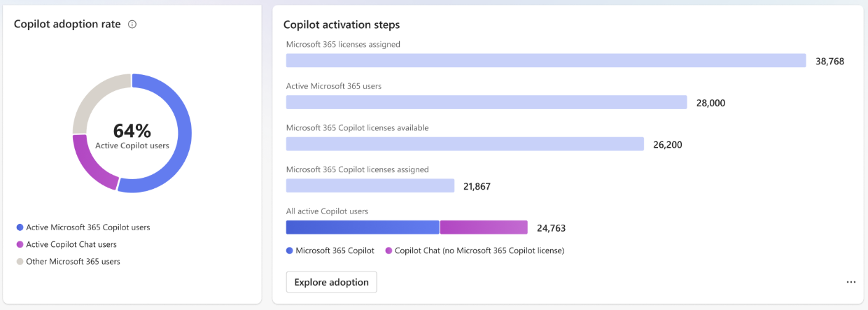868x310 pixels.
Task: Click the purple segment of All active Copilot users bar
Action: coord(484,227)
